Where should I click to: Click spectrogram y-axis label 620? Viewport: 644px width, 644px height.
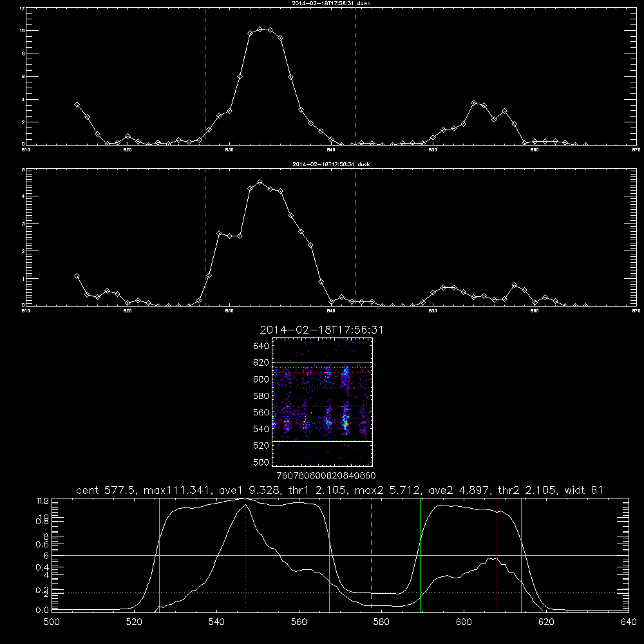261,363
